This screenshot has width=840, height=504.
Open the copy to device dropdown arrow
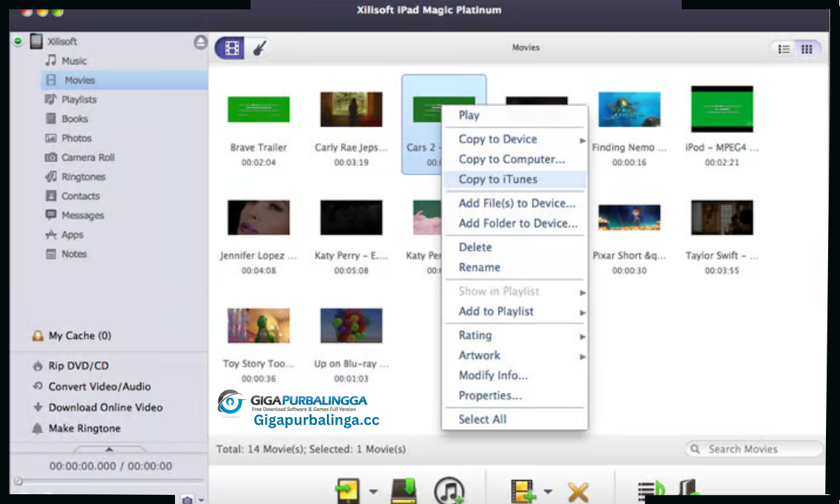[372, 492]
